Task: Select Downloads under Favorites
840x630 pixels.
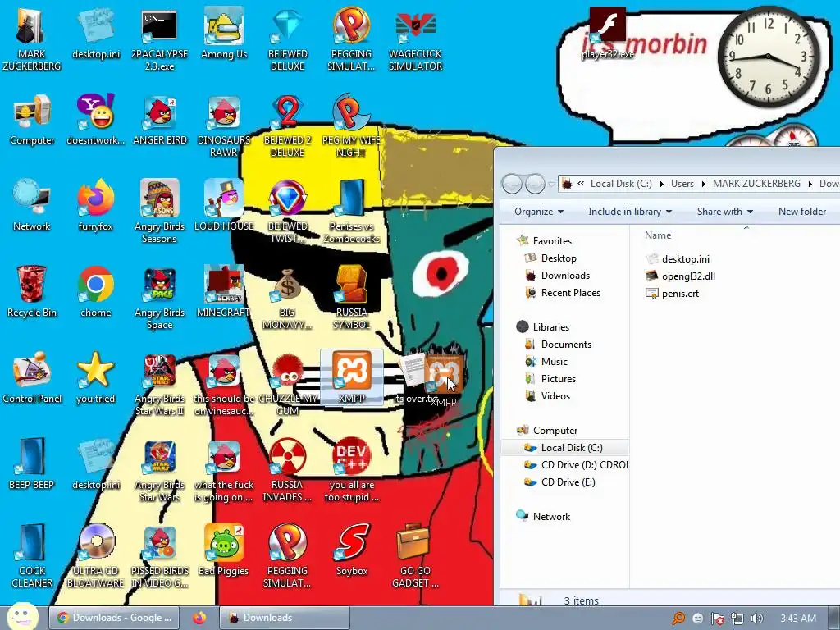Action: (564, 276)
